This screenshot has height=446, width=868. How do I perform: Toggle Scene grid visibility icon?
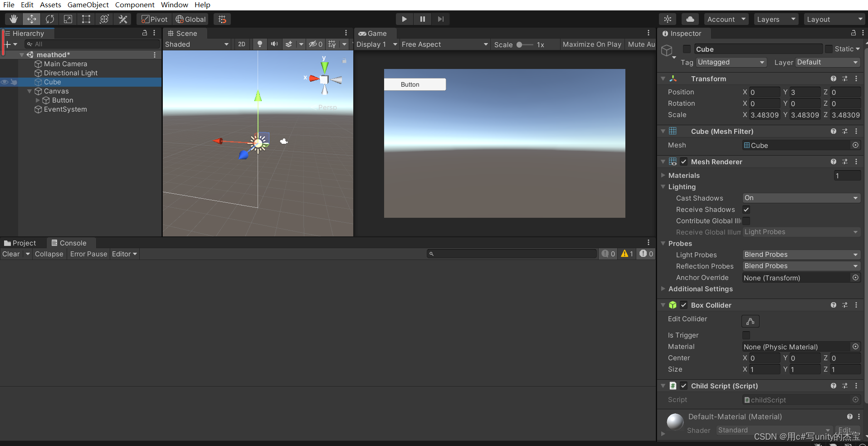pyautogui.click(x=332, y=44)
